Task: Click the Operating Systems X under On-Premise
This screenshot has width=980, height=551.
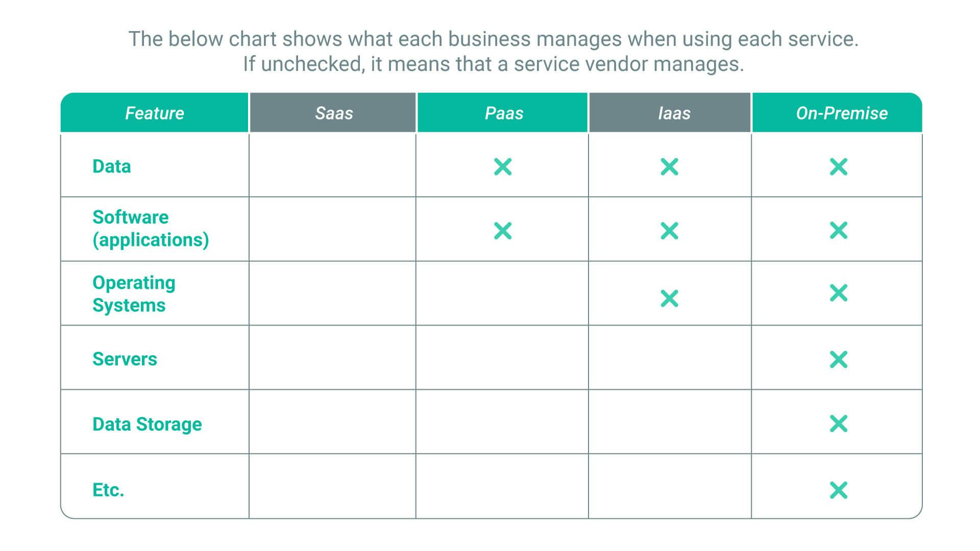Action: click(x=839, y=293)
